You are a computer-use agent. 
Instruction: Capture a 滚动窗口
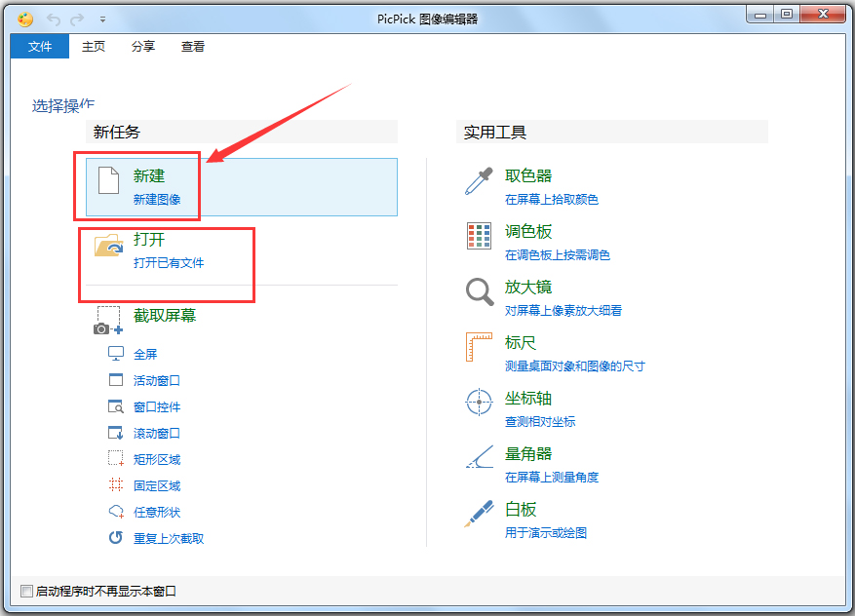pyautogui.click(x=157, y=434)
